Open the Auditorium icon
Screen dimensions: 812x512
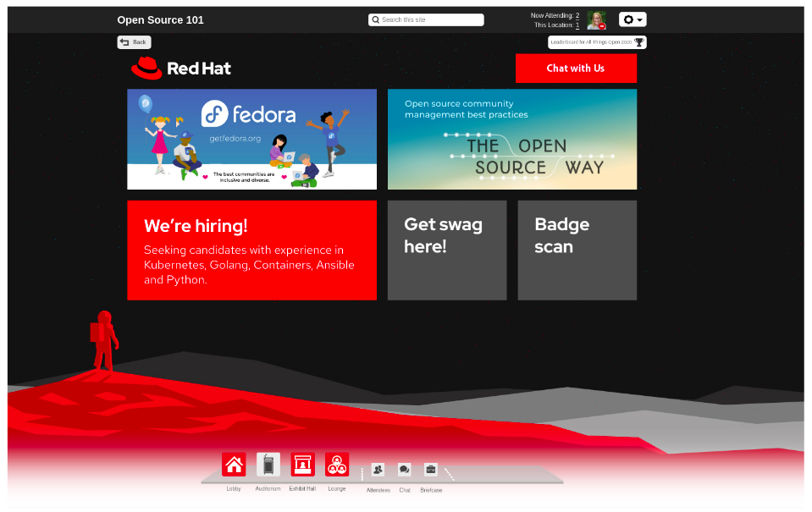tap(268, 465)
